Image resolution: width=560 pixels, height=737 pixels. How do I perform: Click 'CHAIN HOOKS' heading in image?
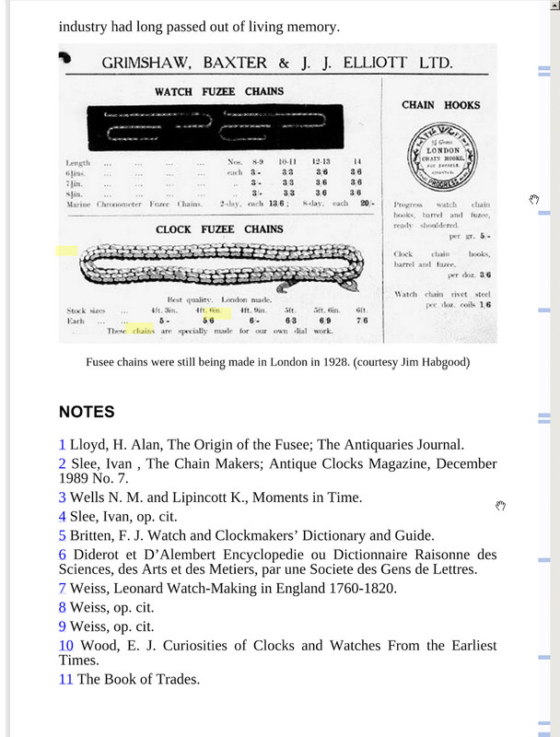click(x=440, y=105)
